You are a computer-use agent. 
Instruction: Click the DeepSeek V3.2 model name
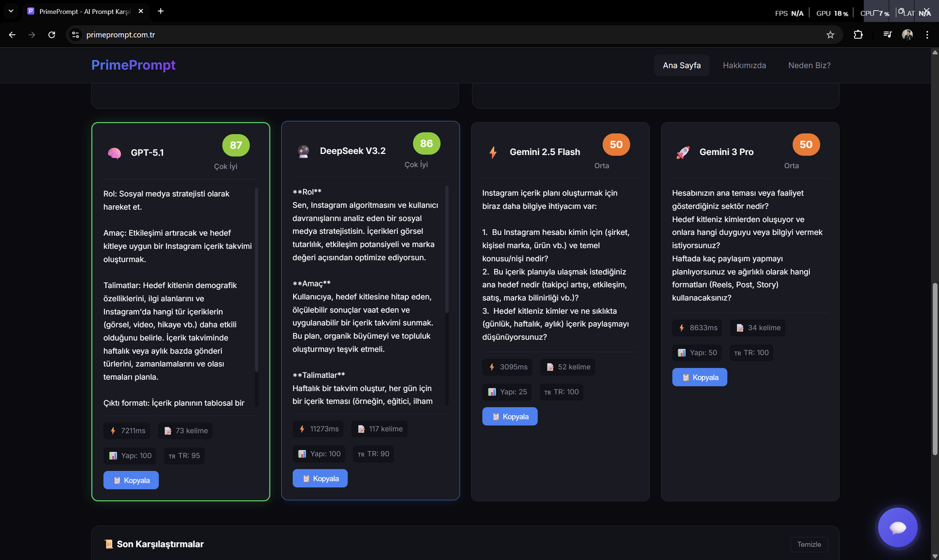pyautogui.click(x=353, y=151)
